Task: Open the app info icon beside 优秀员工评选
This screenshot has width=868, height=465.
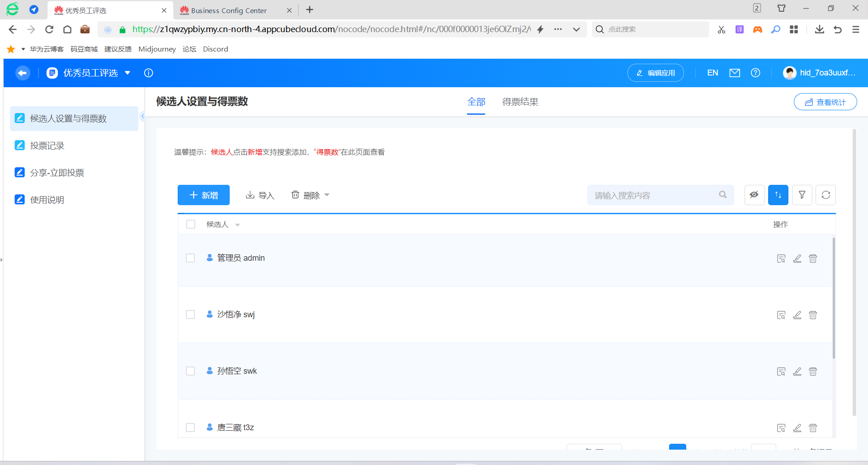Action: point(149,73)
